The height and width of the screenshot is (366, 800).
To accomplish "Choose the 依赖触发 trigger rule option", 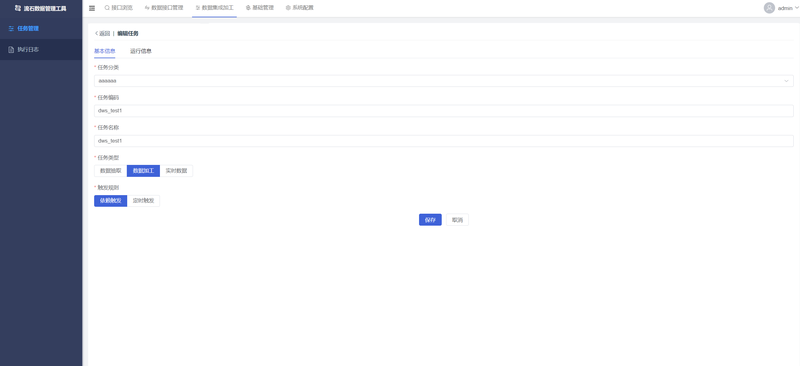I will [x=111, y=201].
